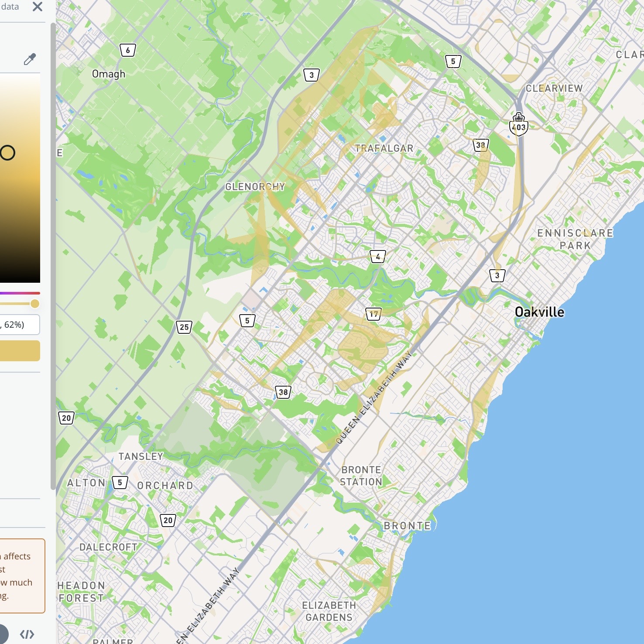Image resolution: width=644 pixels, height=644 pixels.
Task: Click the route 20 shield near Dalecroft
Action: point(167,520)
